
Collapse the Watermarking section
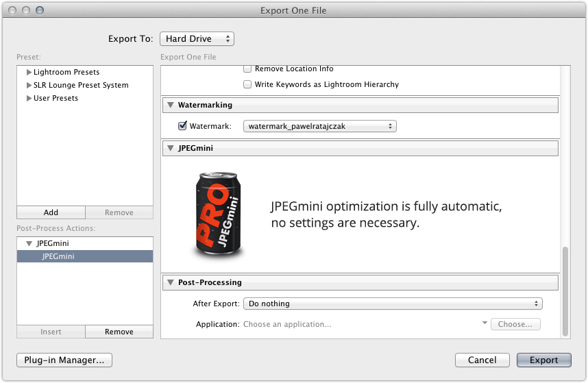tap(171, 105)
